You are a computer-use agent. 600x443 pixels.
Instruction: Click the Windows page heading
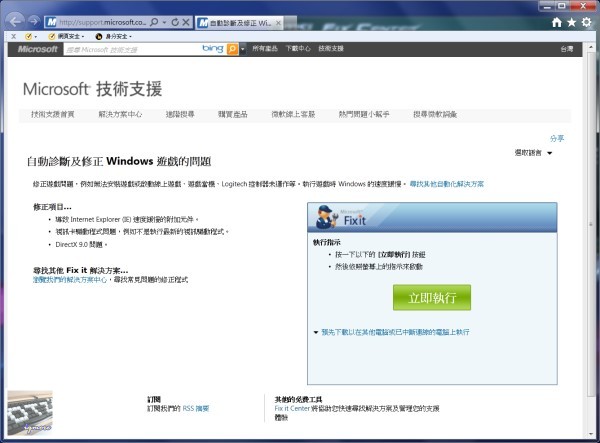[119, 161]
